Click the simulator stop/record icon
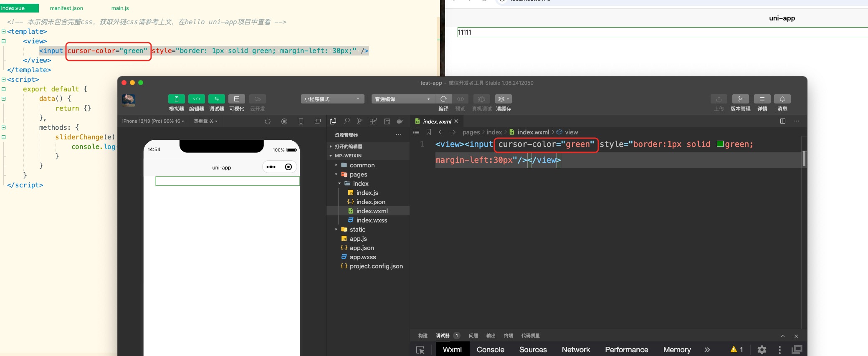Screen dimensions: 868x356 284,121
